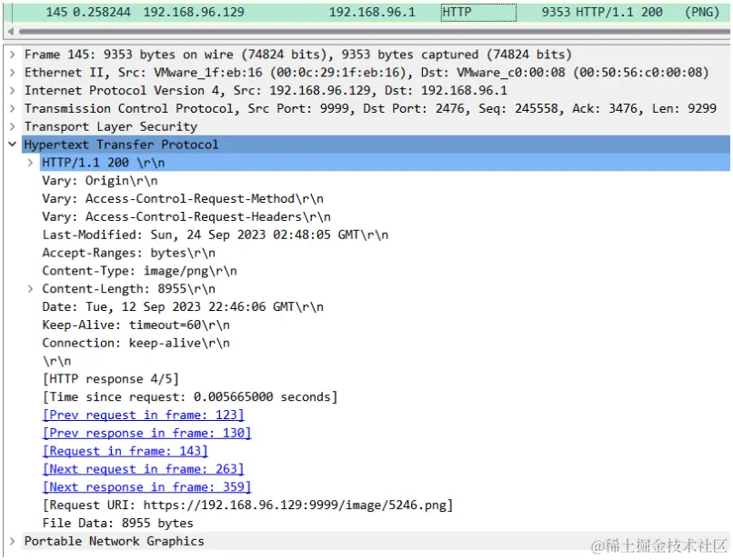Click the info text HTTP/1.1 200 (PNG)
733x560 pixels.
[648, 12]
